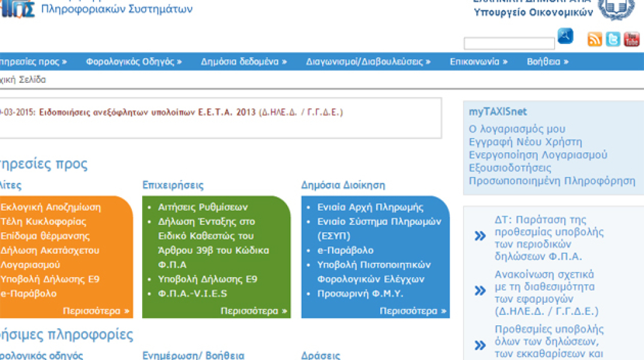Click the Επιχειρήσεις section heading
Viewport: 644px width, 360px height.
173,185
